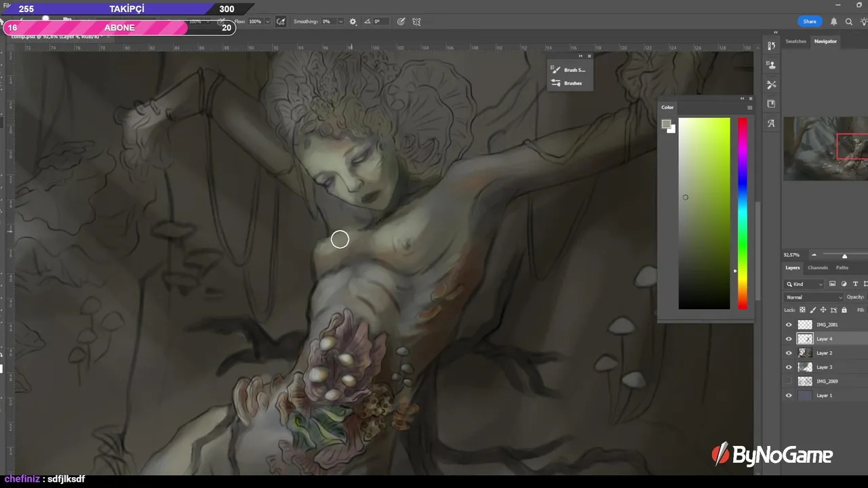Close the floating Brushes panel
The height and width of the screenshot is (488, 868).
[589, 56]
